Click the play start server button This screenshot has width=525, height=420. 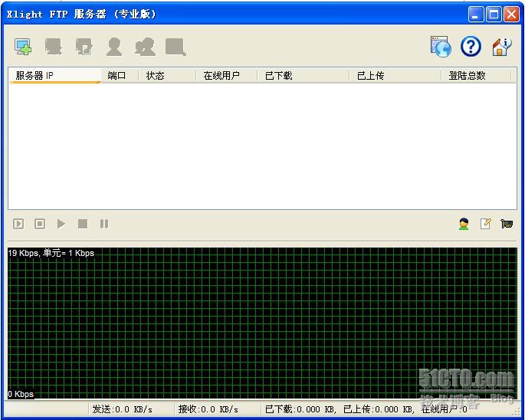click(61, 224)
